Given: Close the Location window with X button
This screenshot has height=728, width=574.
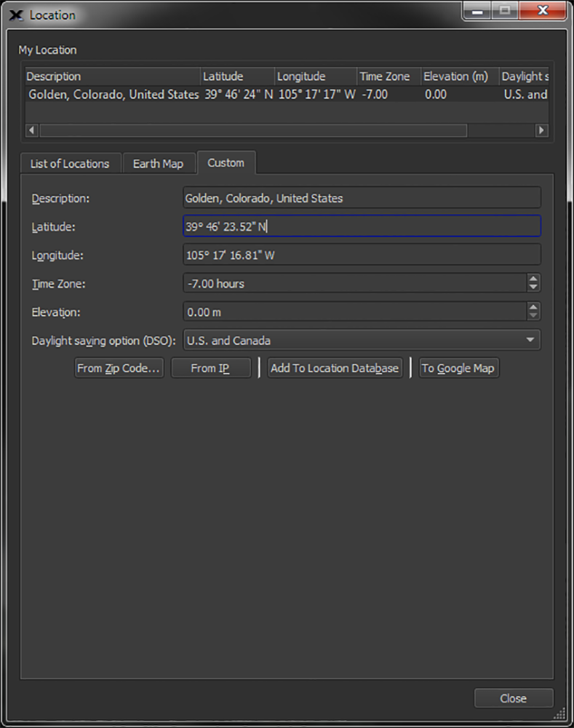Looking at the screenshot, I should [543, 10].
